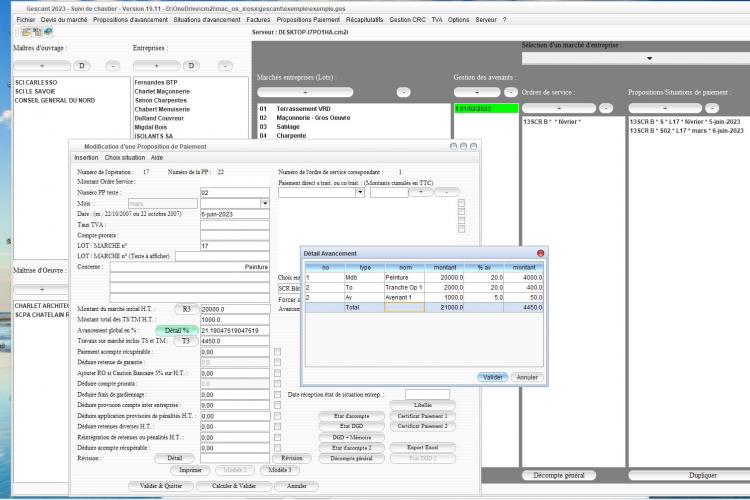Image resolution: width=750 pixels, height=500 pixels.
Task: Select the green 01/02/2023 avenant entry
Action: pos(485,109)
